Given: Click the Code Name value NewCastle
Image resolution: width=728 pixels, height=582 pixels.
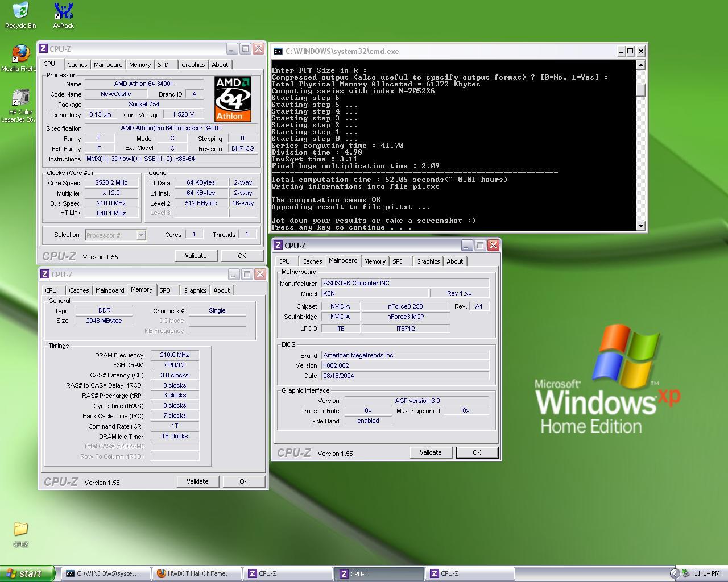Looking at the screenshot, I should coord(115,94).
